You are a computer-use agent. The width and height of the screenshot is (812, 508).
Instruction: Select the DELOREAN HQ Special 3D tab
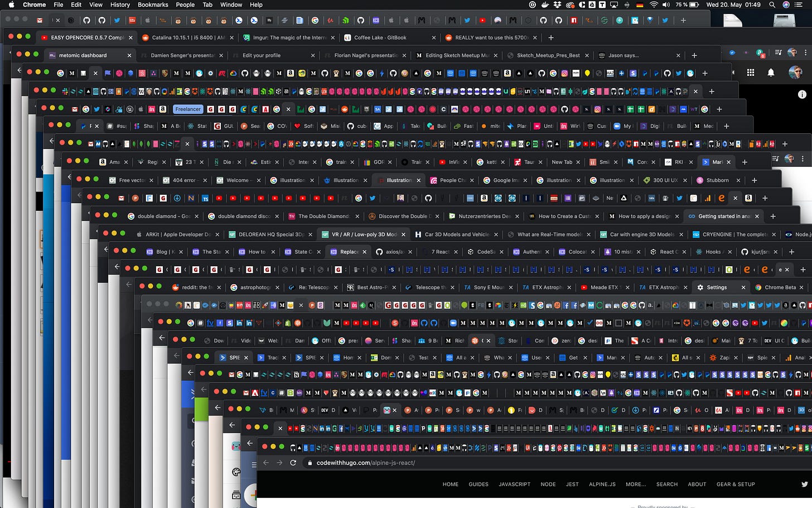[x=270, y=234]
